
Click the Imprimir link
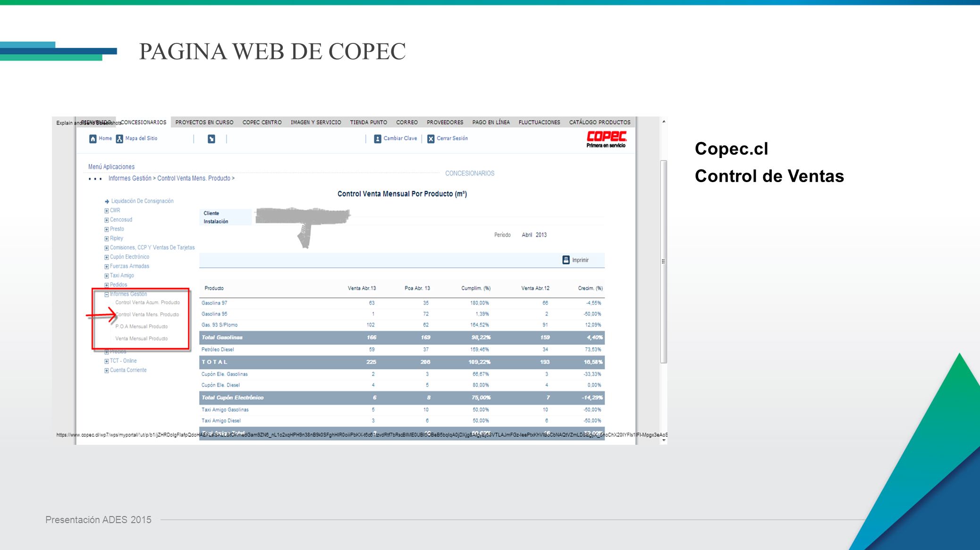(581, 260)
